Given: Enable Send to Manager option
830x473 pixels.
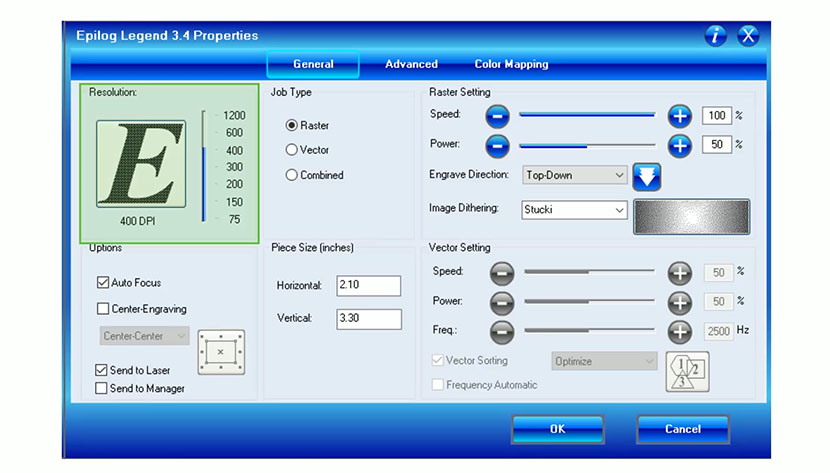Looking at the screenshot, I should (102, 388).
